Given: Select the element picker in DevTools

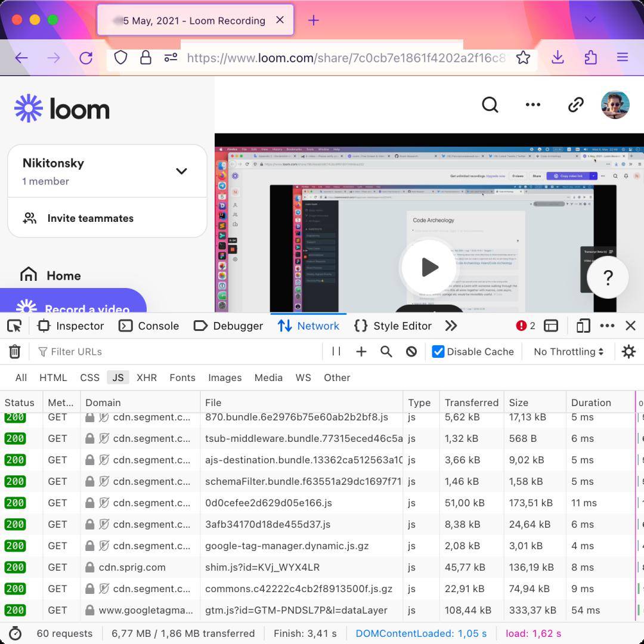Looking at the screenshot, I should (x=14, y=326).
